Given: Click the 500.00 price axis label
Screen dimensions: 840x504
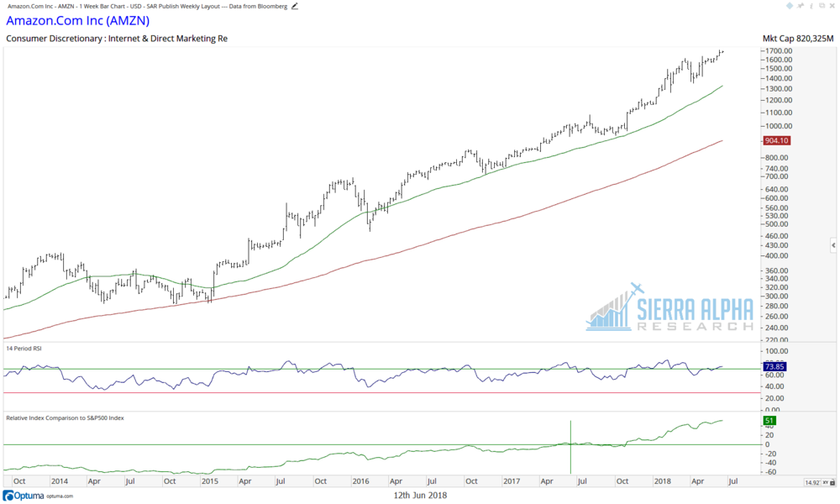Looking at the screenshot, I should [x=777, y=224].
